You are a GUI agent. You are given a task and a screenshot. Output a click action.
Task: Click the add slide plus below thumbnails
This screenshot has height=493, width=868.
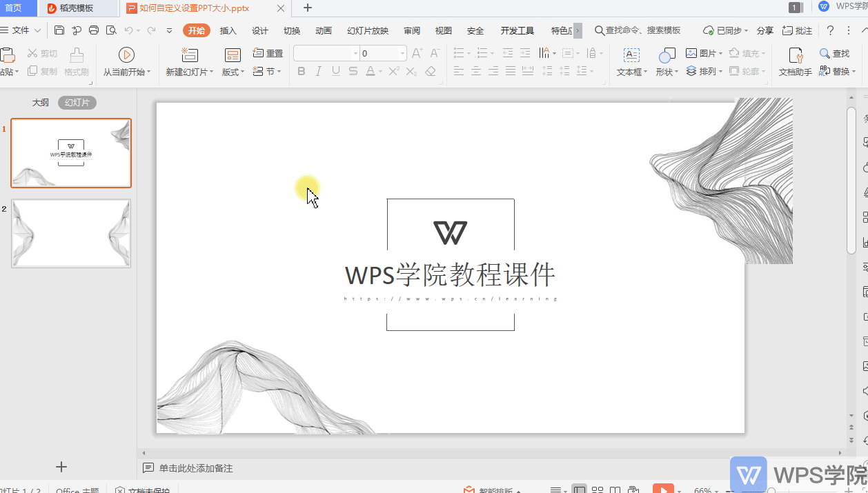click(x=61, y=467)
